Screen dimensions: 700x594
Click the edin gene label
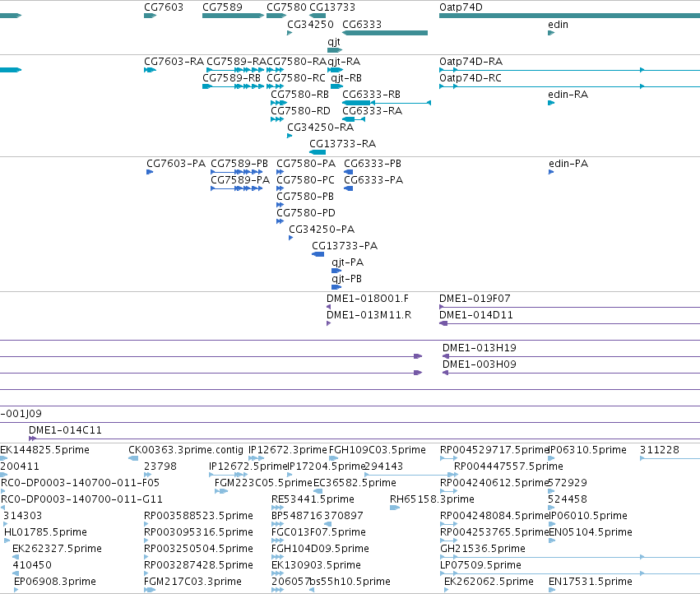point(558,25)
